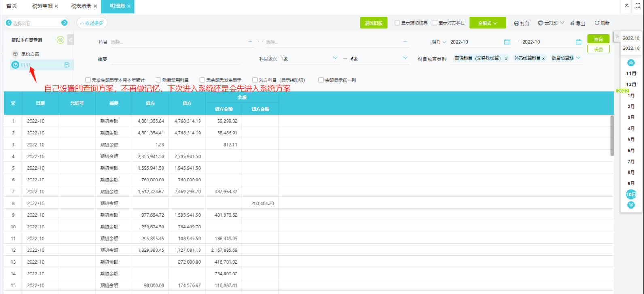Click the table column settings gear icon
The width and height of the screenshot is (644, 294).
point(13,103)
